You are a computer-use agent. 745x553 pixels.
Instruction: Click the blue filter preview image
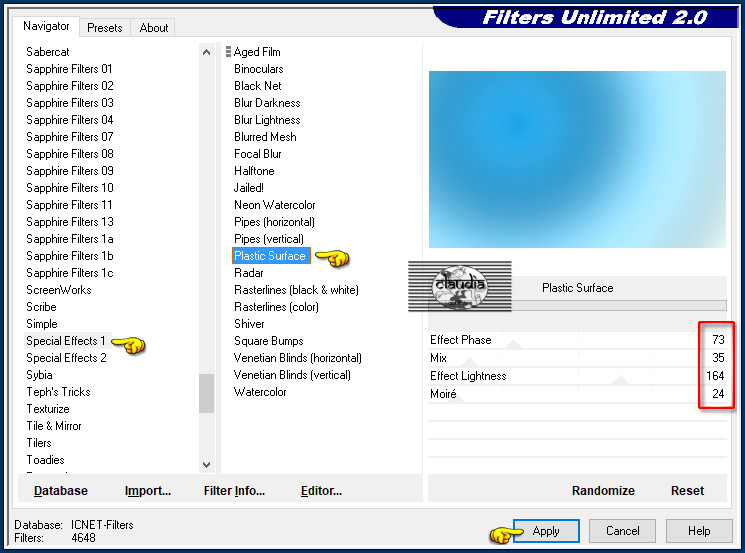[x=577, y=159]
